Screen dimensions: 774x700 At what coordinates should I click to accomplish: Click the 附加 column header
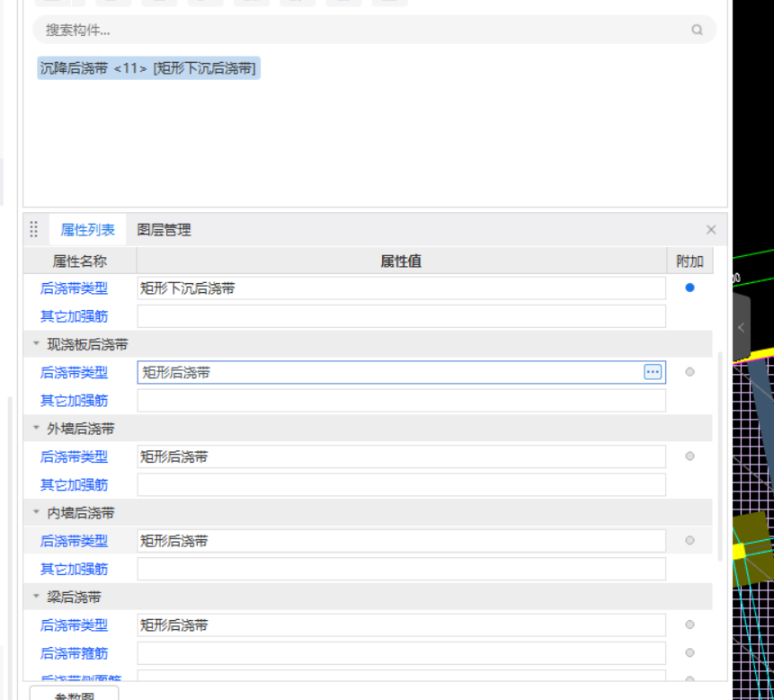coord(689,261)
